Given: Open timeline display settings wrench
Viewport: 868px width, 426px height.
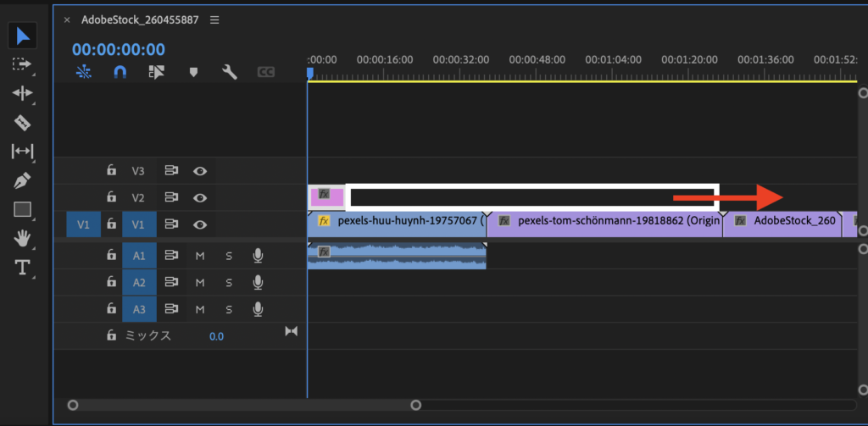Looking at the screenshot, I should pyautogui.click(x=229, y=73).
